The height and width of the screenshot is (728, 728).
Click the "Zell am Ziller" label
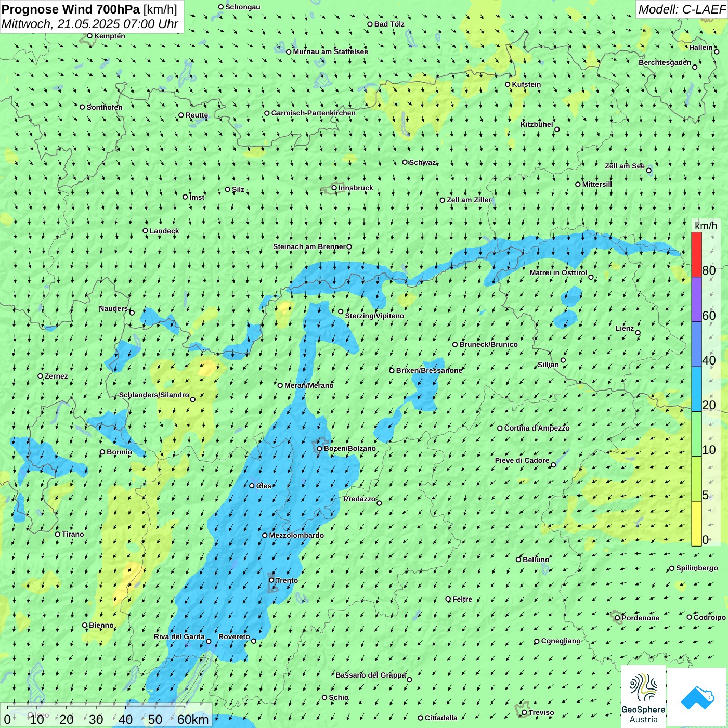tap(469, 200)
